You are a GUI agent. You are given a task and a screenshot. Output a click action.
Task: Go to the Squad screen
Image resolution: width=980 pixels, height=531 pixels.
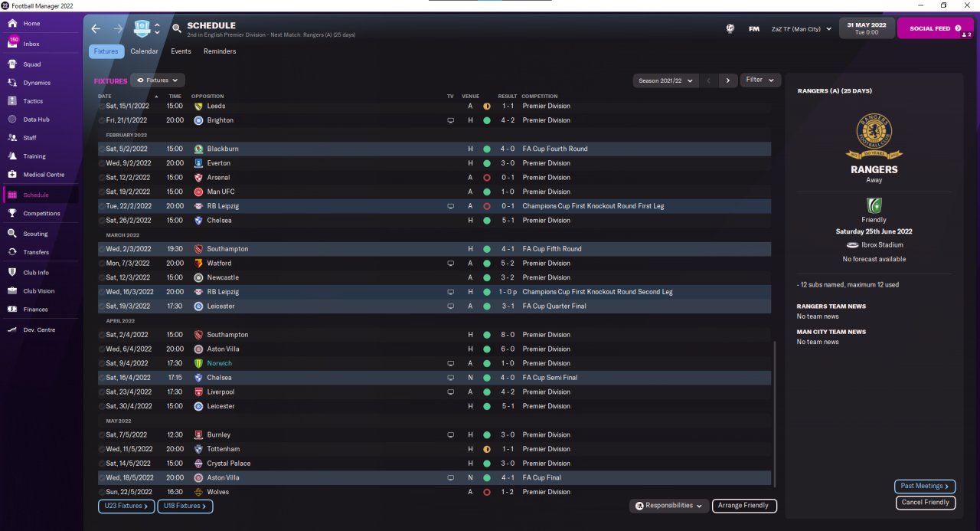[x=40, y=64]
